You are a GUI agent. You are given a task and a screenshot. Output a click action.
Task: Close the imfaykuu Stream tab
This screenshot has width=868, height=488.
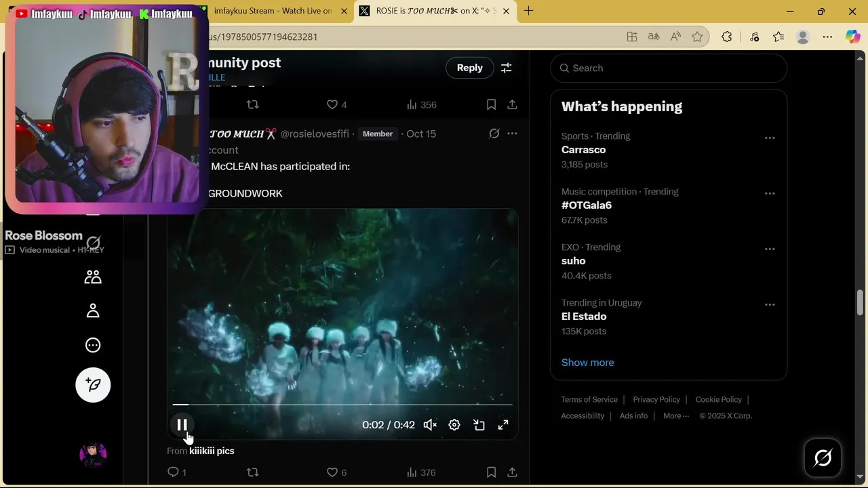click(344, 11)
